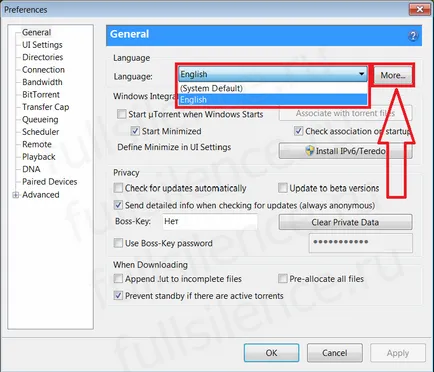Select DNA category

coord(31,169)
